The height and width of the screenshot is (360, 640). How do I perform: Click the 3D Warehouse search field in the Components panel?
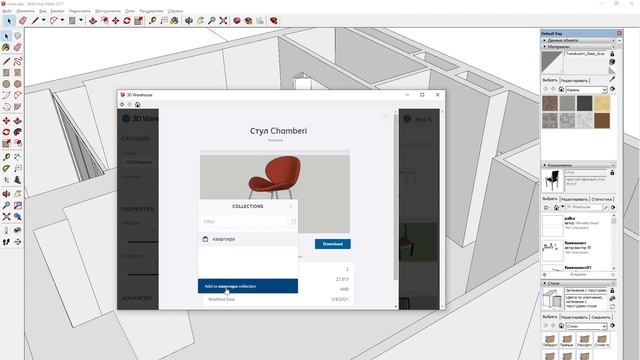tap(583, 207)
